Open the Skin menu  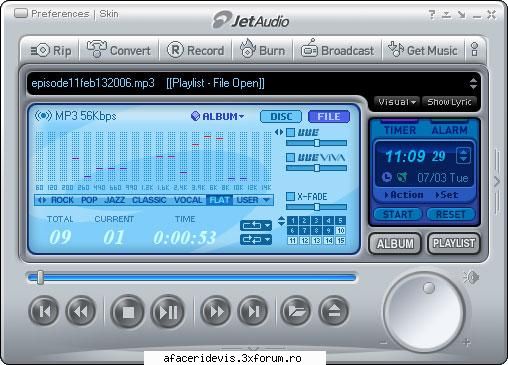[109, 14]
